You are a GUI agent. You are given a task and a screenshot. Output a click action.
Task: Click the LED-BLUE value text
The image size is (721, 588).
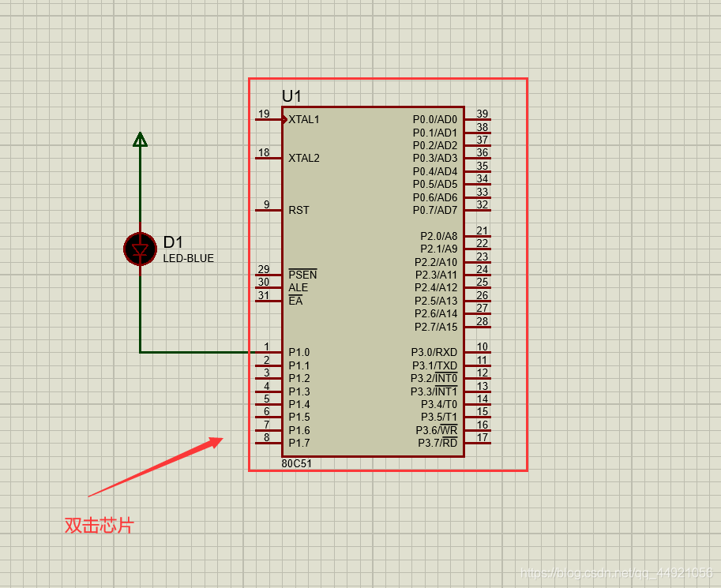189,258
